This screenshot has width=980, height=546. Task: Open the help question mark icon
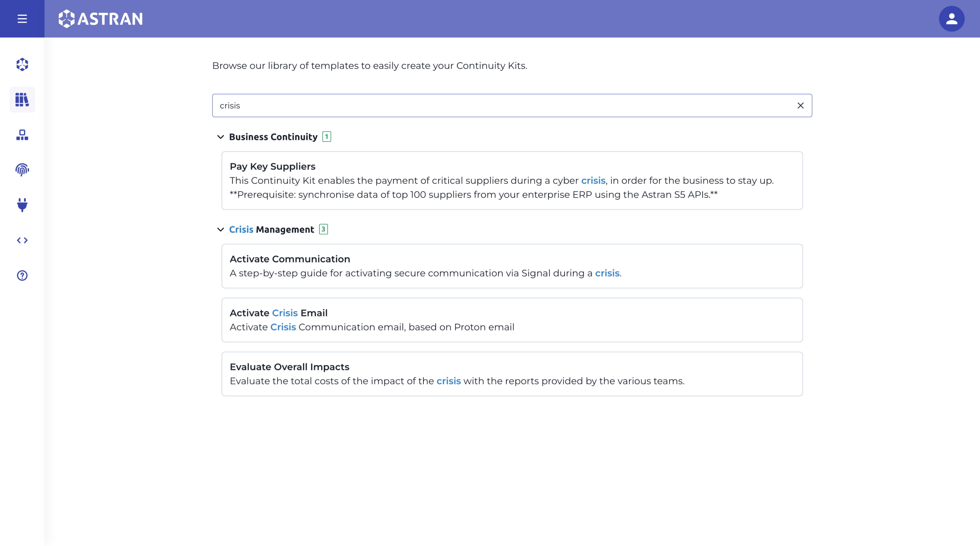(x=22, y=275)
